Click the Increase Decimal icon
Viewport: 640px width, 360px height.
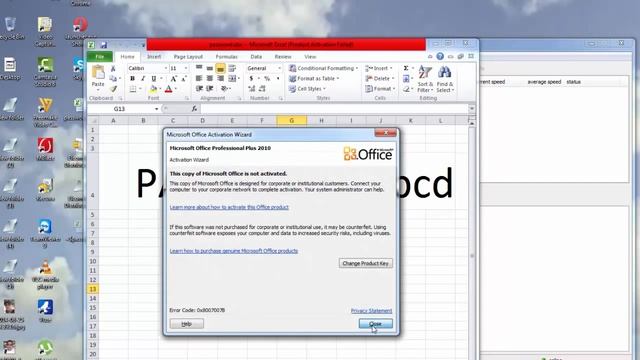251,89
